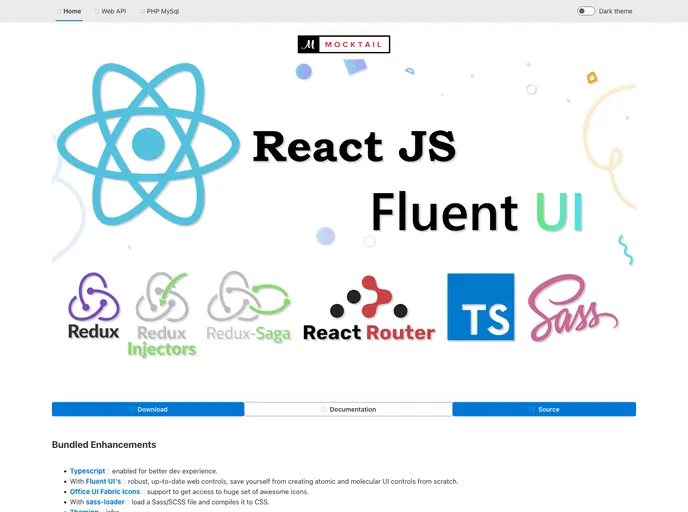Open the Home tab
This screenshot has width=688, height=512.
[70, 11]
